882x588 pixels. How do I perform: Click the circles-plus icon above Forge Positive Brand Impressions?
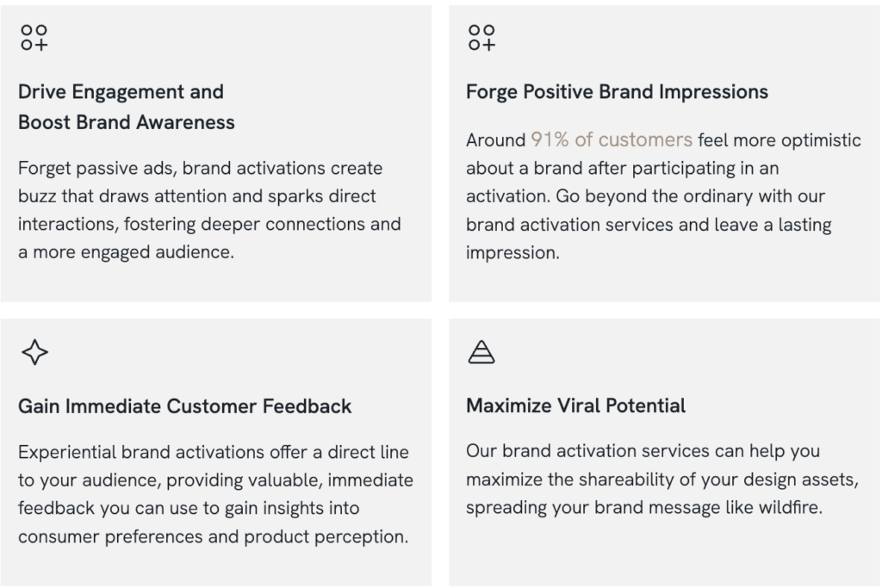click(x=482, y=37)
